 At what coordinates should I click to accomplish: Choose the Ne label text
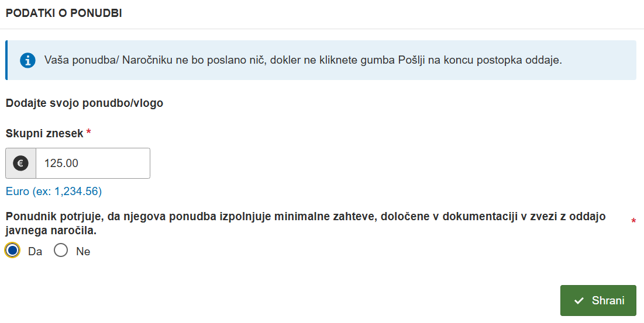pyautogui.click(x=83, y=251)
